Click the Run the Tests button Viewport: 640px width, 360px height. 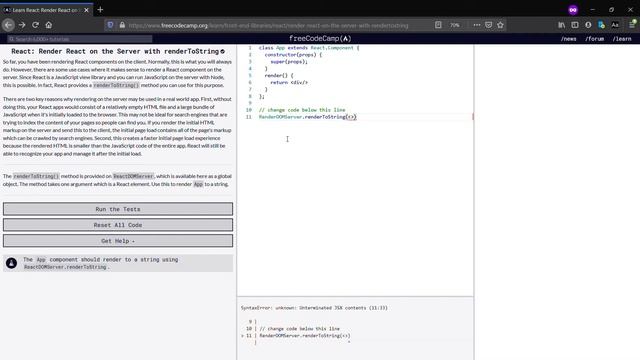[x=118, y=209]
